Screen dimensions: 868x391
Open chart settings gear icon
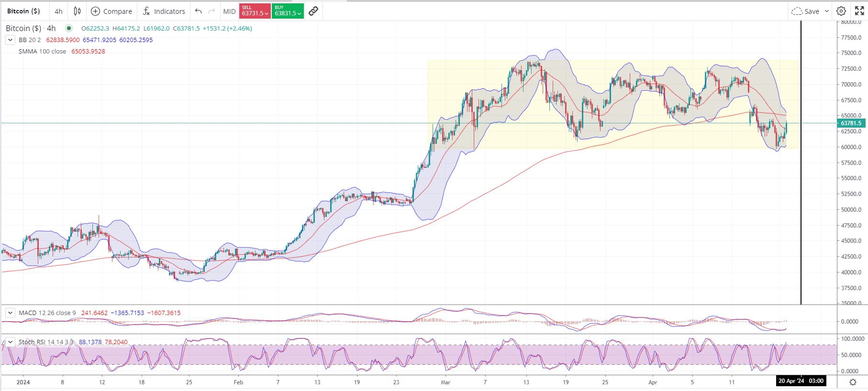click(x=841, y=11)
